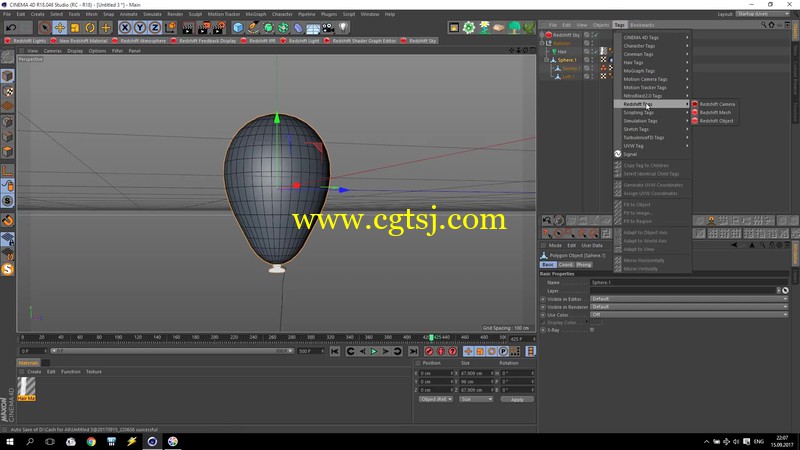Screen dimensions: 800x450
Task: Open Visible in Renderer dropdown
Action: pyautogui.click(x=689, y=307)
